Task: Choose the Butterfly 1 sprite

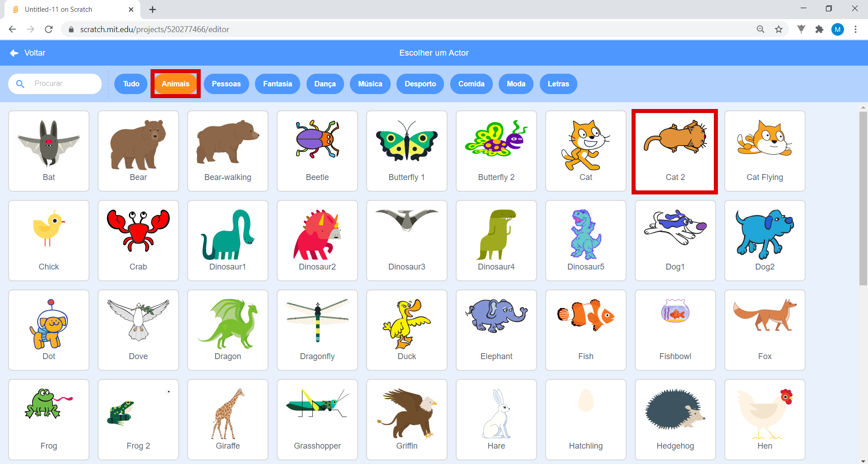Action: (407, 151)
